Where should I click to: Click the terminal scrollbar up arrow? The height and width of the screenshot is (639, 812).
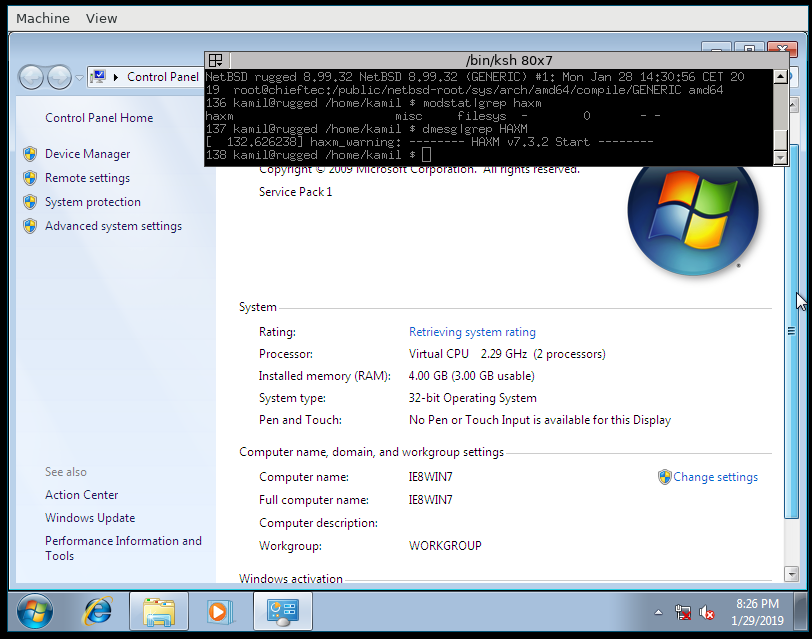(x=780, y=77)
